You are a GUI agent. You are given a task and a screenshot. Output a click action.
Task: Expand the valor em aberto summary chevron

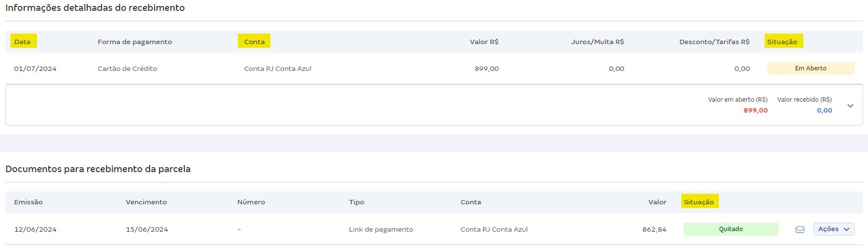pyautogui.click(x=850, y=106)
